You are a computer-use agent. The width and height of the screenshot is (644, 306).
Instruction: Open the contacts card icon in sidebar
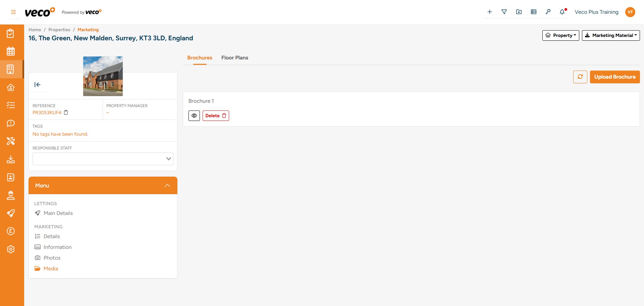click(x=11, y=177)
